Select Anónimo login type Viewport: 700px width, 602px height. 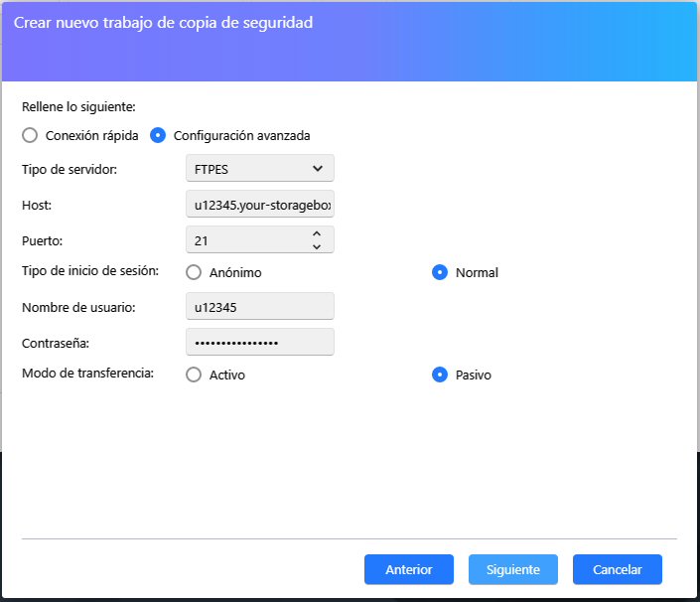(x=194, y=272)
